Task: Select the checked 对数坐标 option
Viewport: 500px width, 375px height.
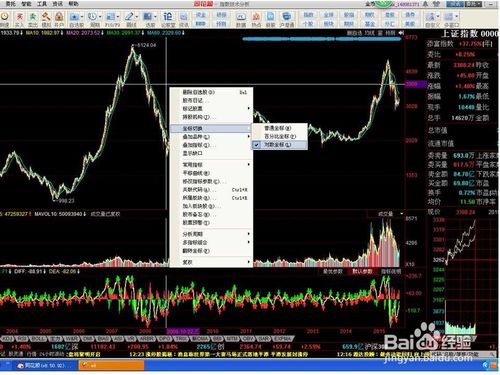Action: 279,145
